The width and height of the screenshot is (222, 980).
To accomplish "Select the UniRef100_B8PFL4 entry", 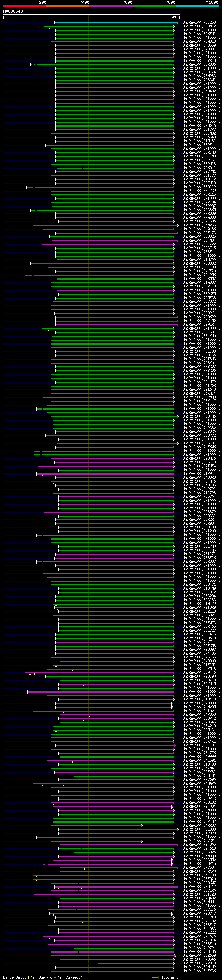I will (x=199, y=145).
